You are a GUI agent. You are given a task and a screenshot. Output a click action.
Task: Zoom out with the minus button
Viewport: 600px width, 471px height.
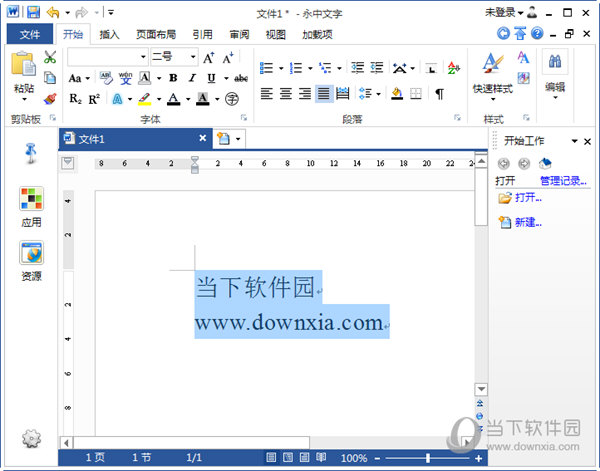tap(377, 458)
